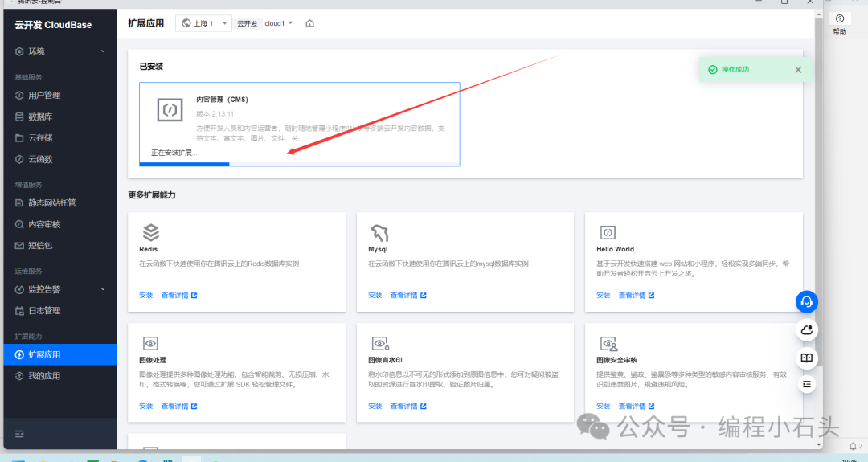
Task: Click the 正在安装扩展 status text
Action: 174,153
